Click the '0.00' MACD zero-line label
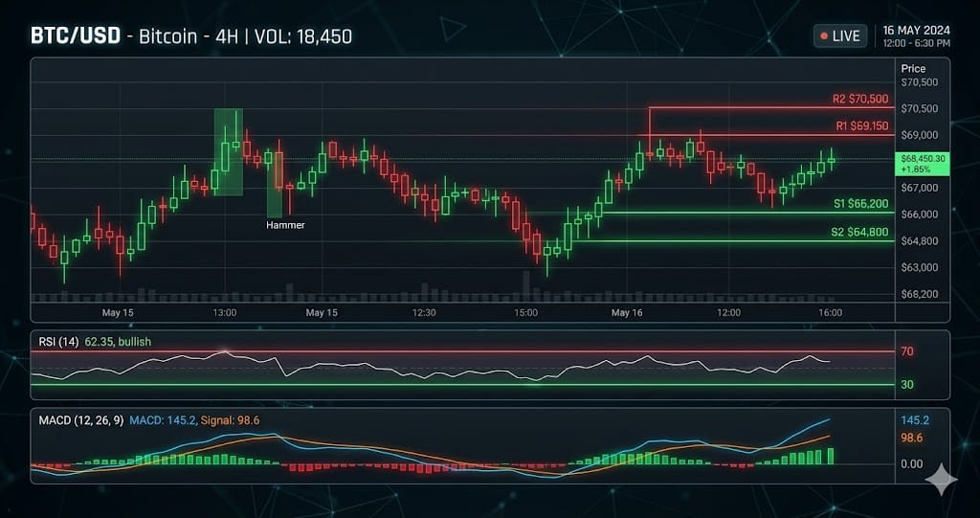This screenshot has height=518, width=980. pos(912,463)
